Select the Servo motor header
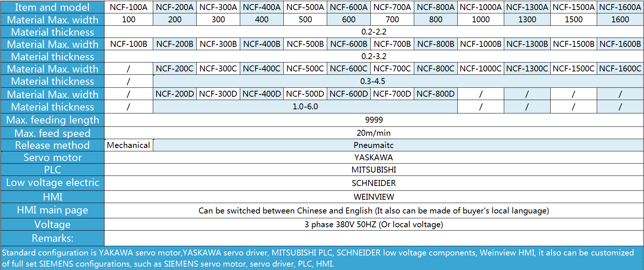This screenshot has height=270, width=644. (52, 157)
